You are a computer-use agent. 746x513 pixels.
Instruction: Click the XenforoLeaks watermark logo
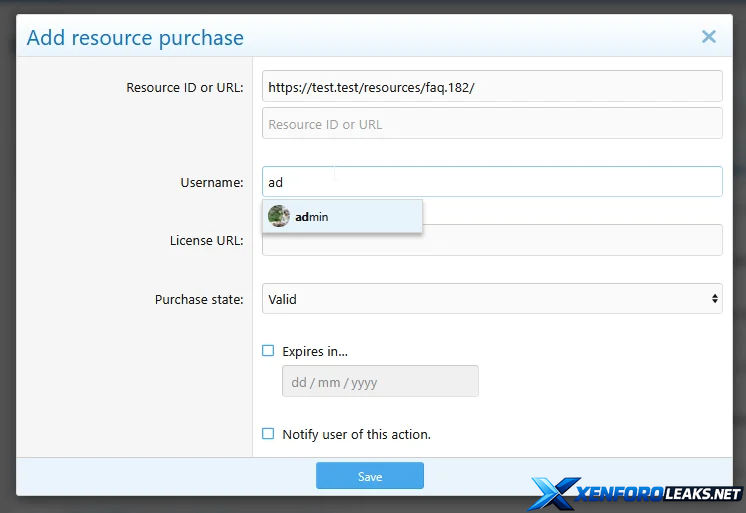pos(636,492)
